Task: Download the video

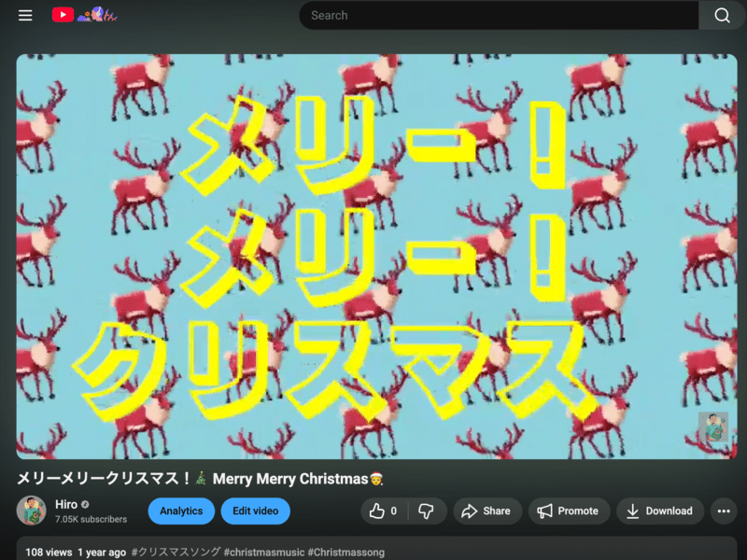Action: click(x=659, y=511)
